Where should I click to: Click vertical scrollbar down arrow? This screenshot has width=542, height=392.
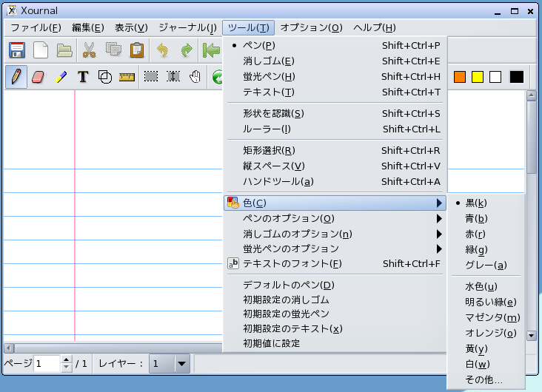point(532,335)
